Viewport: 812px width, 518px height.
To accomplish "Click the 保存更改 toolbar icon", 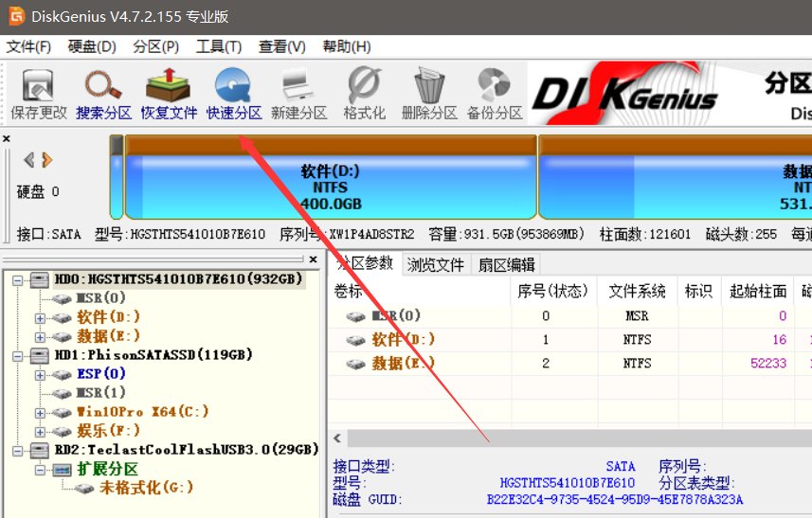I will click(x=39, y=94).
